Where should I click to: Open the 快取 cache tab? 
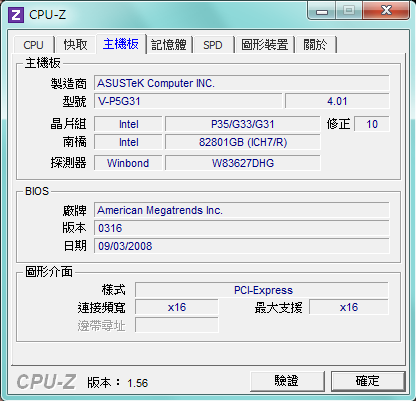point(75,45)
